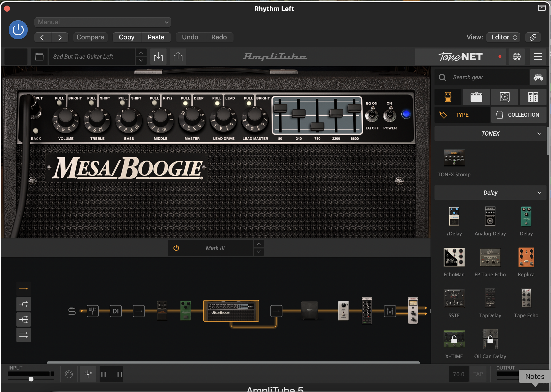
Task: Select the EchoMan pedal
Action: pyautogui.click(x=454, y=257)
